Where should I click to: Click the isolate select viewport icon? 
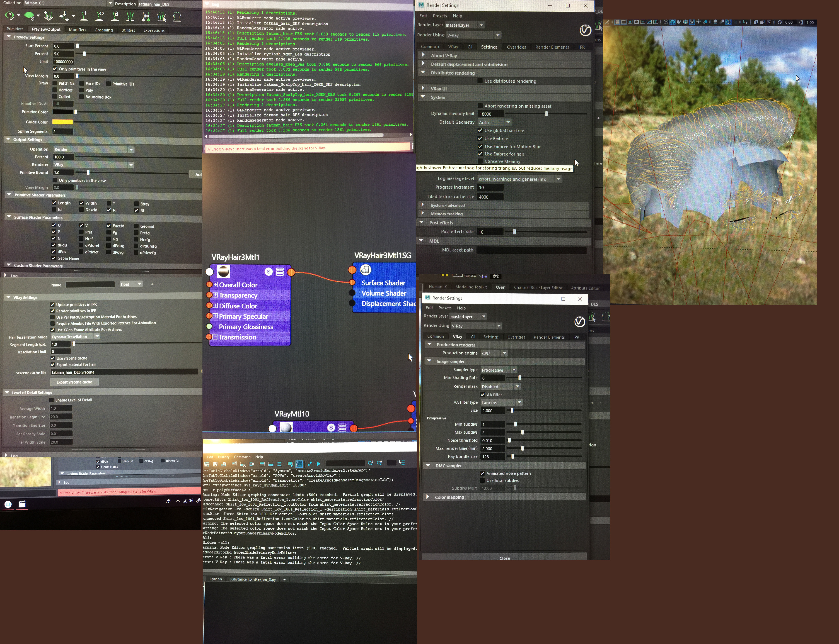[x=745, y=22]
